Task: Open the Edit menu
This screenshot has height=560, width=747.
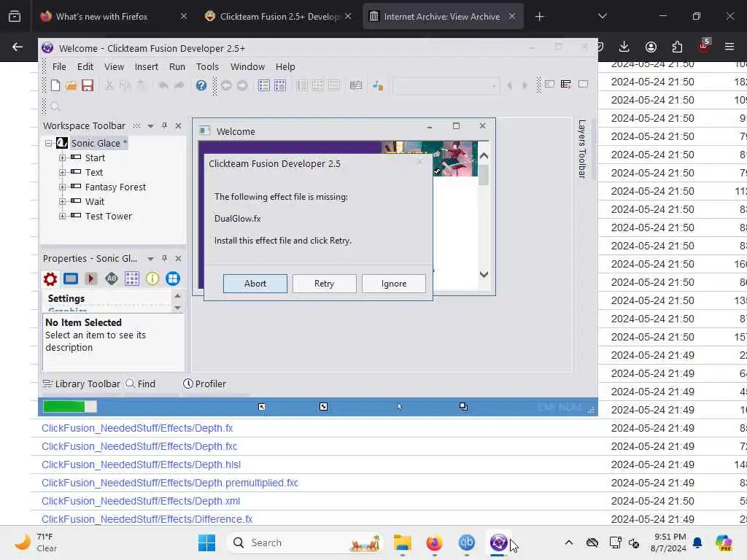Action: [x=85, y=66]
